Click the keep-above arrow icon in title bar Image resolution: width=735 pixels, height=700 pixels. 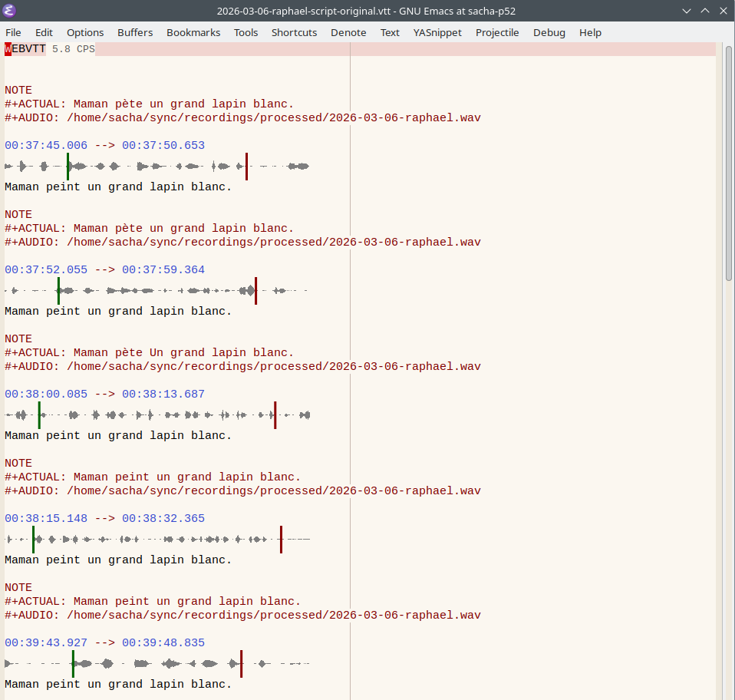coord(704,11)
